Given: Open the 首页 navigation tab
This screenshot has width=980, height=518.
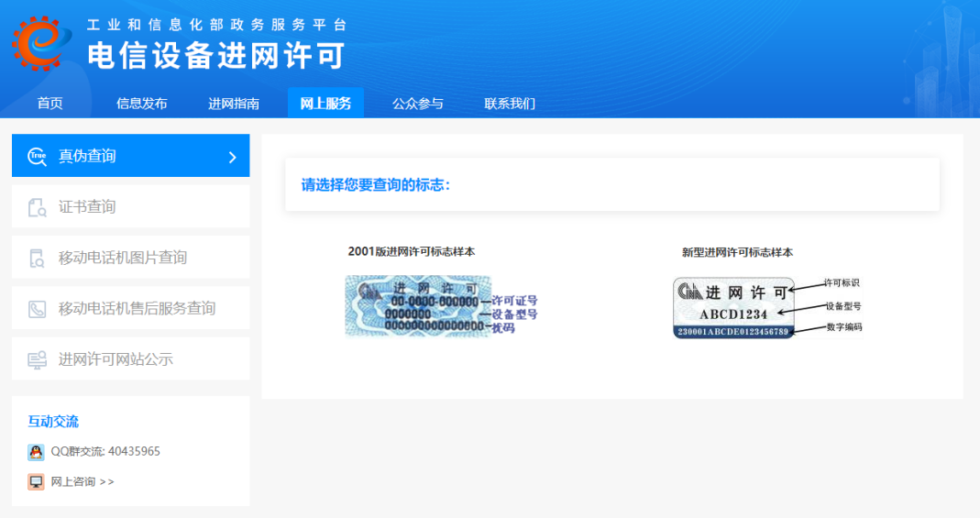Looking at the screenshot, I should 50,104.
